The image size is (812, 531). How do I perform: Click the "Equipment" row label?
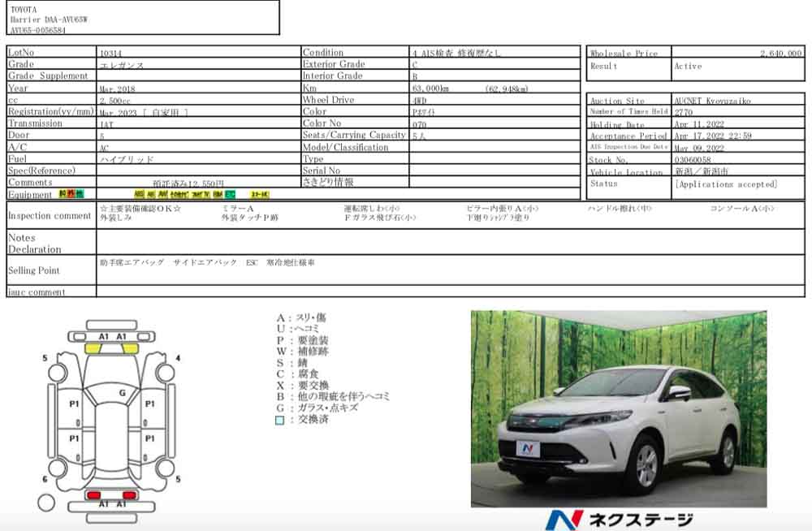coord(29,195)
